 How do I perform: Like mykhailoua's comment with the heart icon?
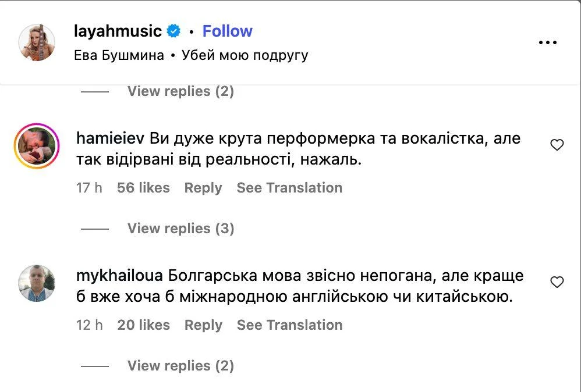click(x=557, y=281)
